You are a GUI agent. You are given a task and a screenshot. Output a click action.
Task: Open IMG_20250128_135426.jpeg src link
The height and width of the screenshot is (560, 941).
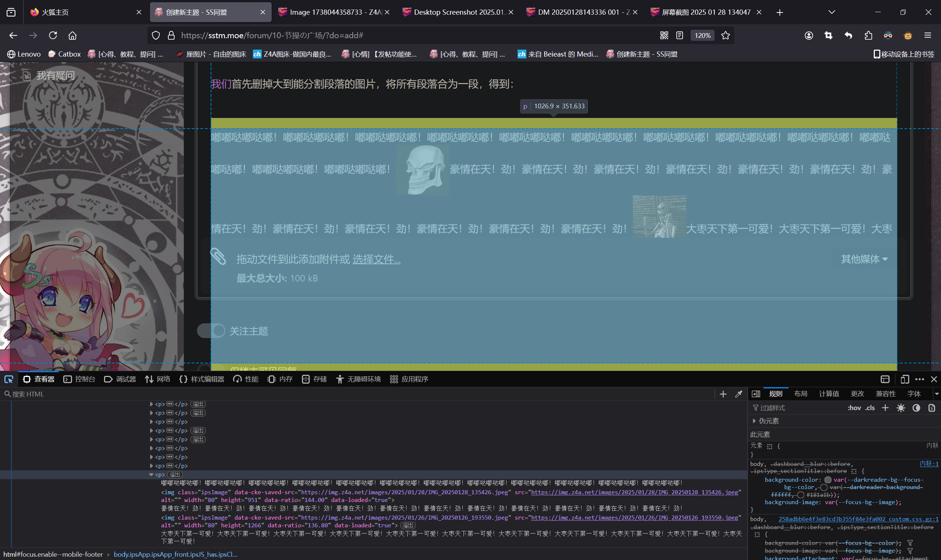[634, 492]
